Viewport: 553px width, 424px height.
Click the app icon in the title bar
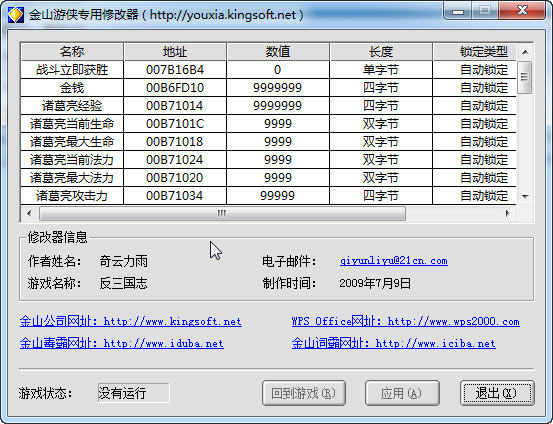point(16,15)
